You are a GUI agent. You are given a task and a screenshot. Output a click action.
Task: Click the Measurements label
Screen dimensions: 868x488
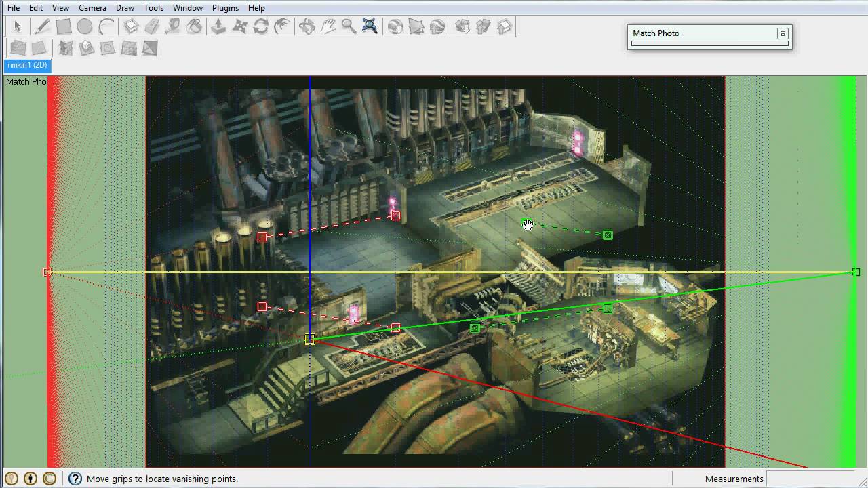point(734,479)
